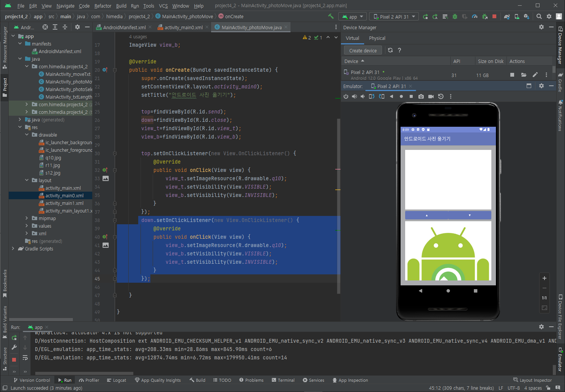
Task: Click emulator power button icon
Action: [346, 96]
